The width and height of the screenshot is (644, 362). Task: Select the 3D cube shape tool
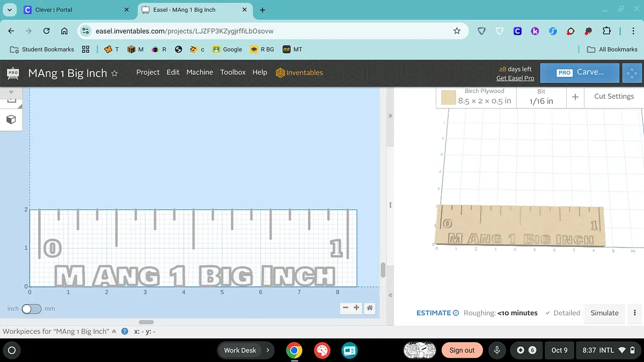click(x=11, y=119)
